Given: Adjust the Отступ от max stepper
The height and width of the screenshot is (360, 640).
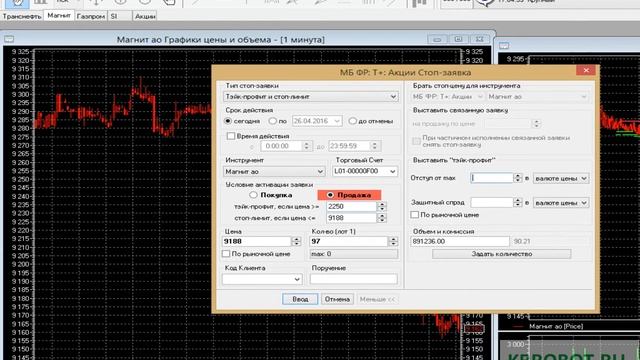Looking at the screenshot, I should (518, 178).
